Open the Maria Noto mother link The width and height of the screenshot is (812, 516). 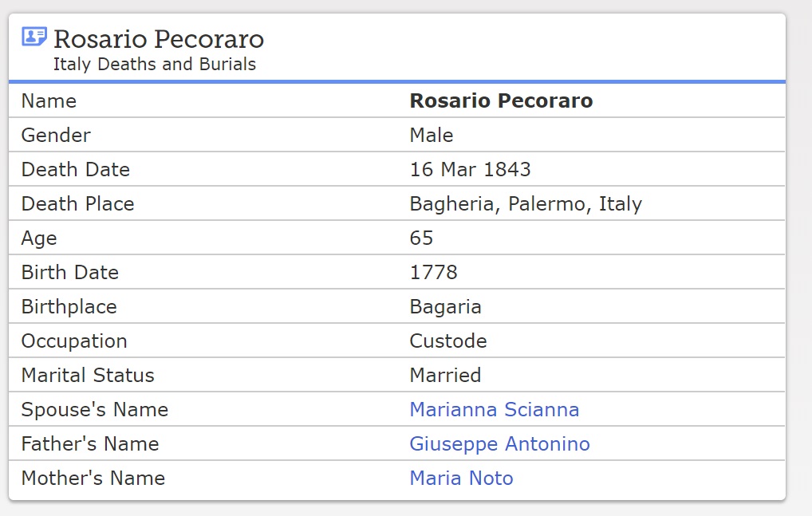[461, 478]
